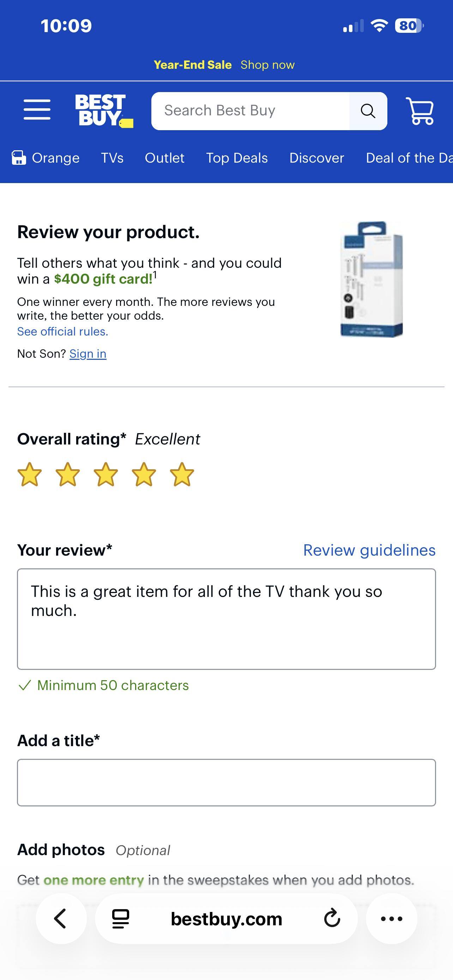Open the Discover section
Image resolution: width=453 pixels, height=980 pixels.
coord(316,157)
